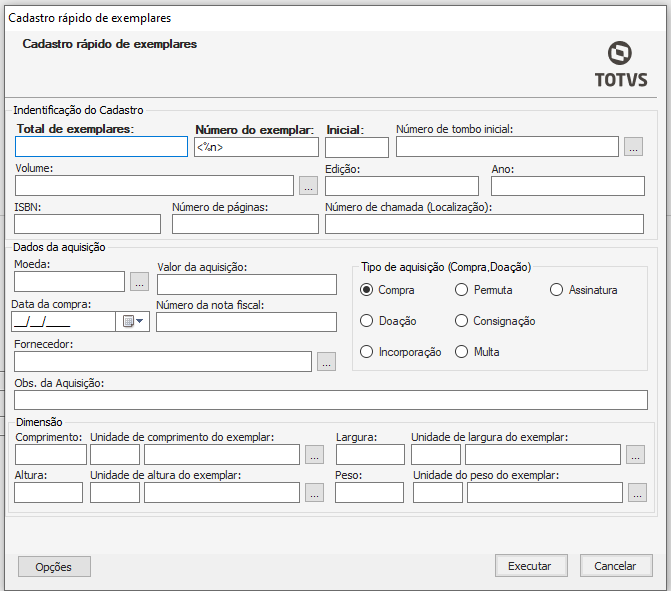The width and height of the screenshot is (671, 591).
Task: Open the Volume lookup button
Action: (308, 185)
